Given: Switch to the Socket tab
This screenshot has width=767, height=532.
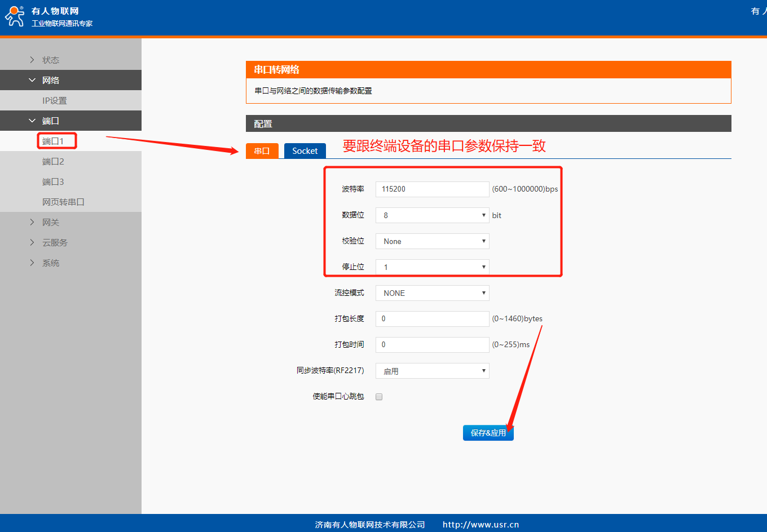Looking at the screenshot, I should click(305, 150).
